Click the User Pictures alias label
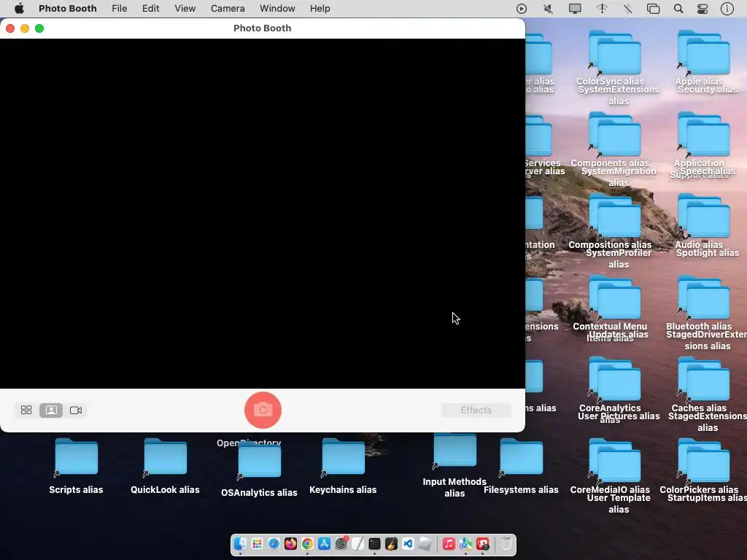Screen dimensions: 747x560 click(x=619, y=416)
